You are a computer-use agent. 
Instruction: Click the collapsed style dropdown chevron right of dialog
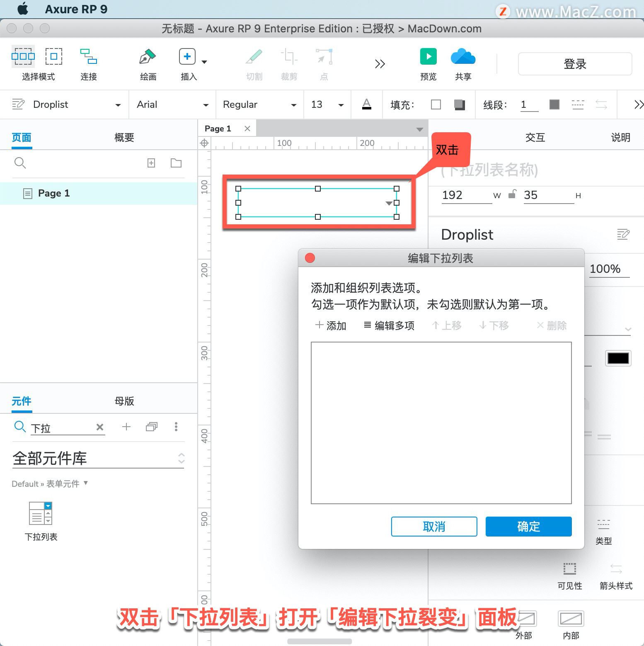point(628,330)
